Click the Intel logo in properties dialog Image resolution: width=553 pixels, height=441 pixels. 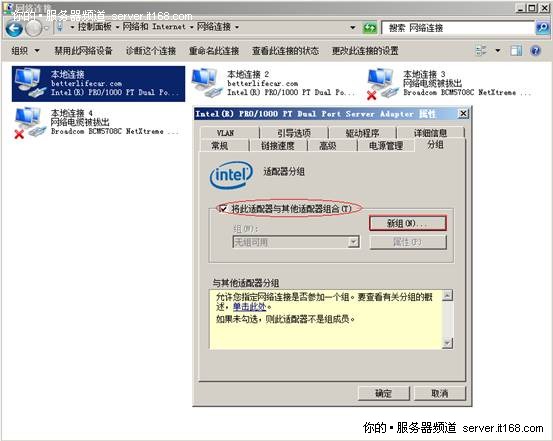231,175
